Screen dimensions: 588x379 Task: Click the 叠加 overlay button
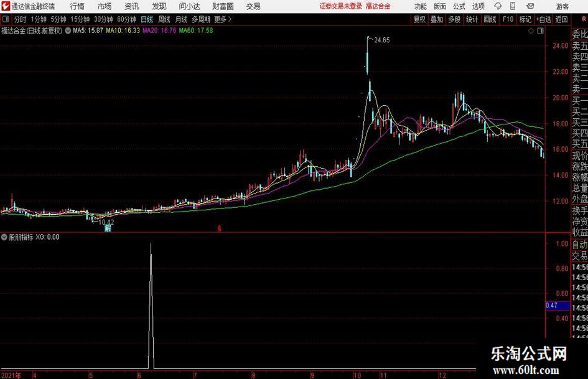point(437,19)
